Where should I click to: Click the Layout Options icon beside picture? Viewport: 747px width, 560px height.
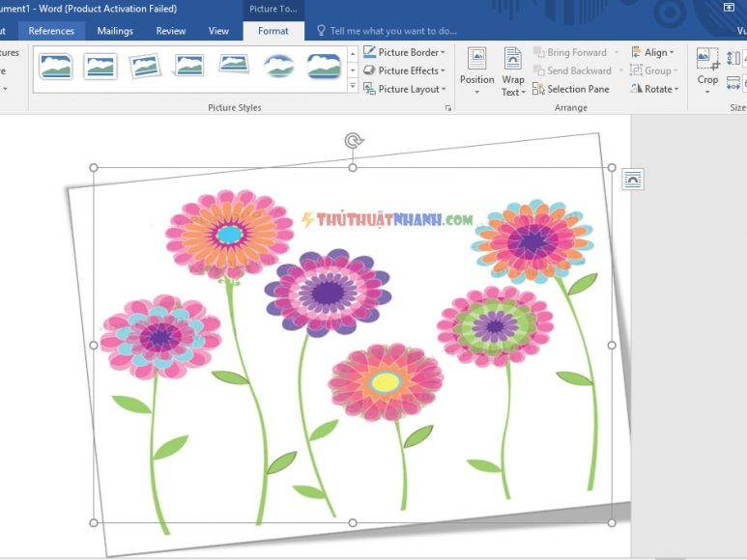click(x=632, y=180)
